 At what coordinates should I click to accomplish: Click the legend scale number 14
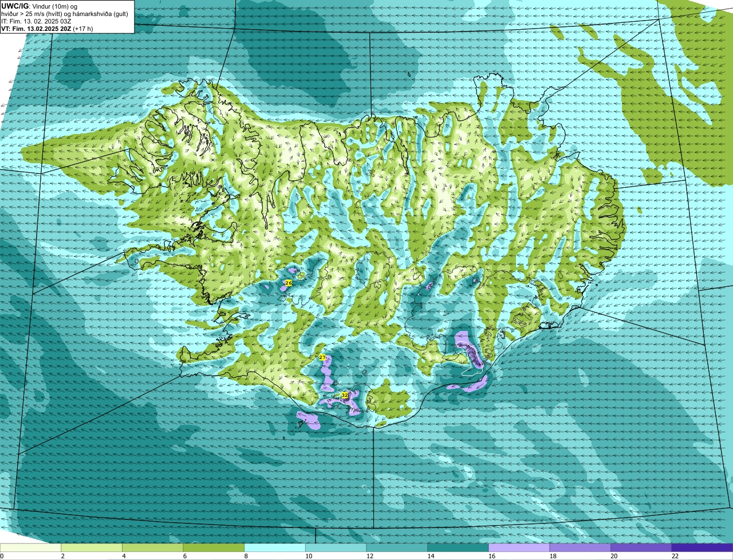[431, 556]
